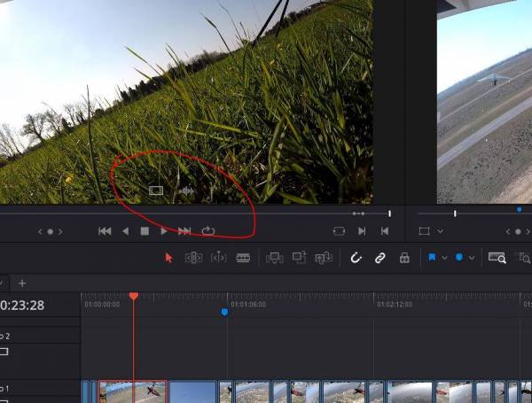532x403 pixels.
Task: Open the flag color dropdown
Action: [x=444, y=258]
